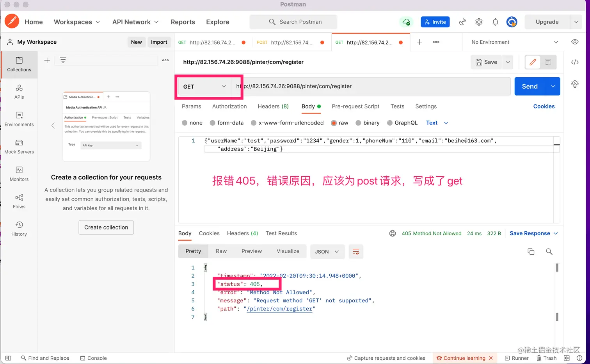The height and width of the screenshot is (364, 590).
Task: Switch to the Headers (8) request tab
Action: (x=273, y=107)
